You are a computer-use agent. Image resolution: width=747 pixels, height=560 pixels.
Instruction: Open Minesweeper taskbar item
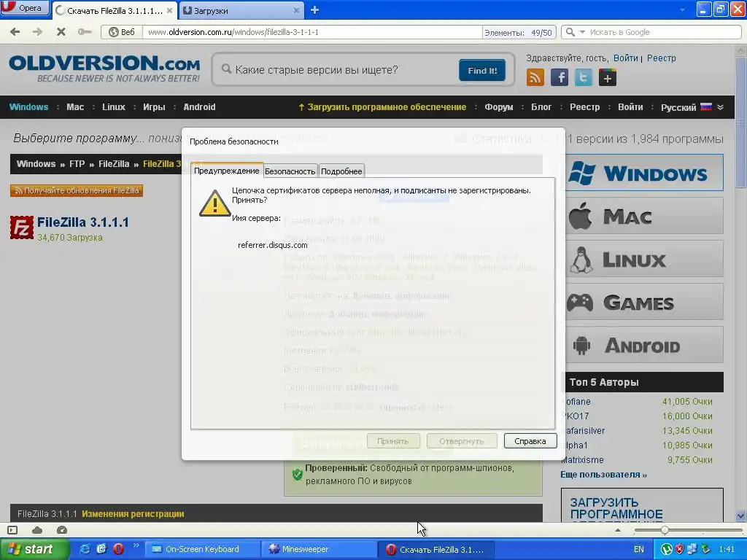click(x=320, y=549)
